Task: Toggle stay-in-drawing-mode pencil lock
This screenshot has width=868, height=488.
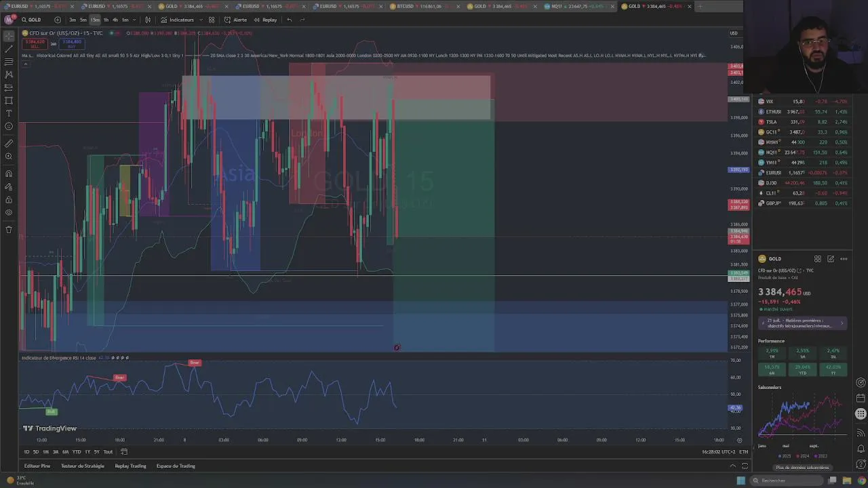Action: 9,186
